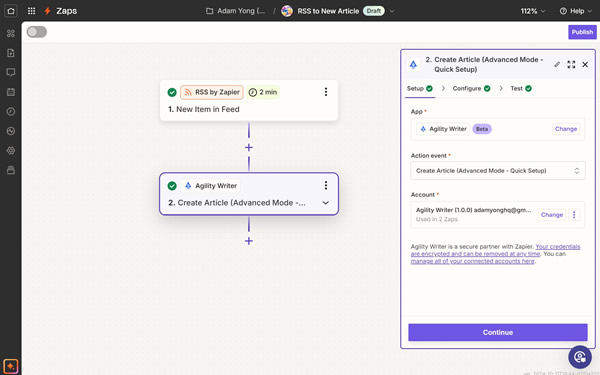Add a step after Create Article
Viewport: 600px width, 375px height.
(249, 241)
